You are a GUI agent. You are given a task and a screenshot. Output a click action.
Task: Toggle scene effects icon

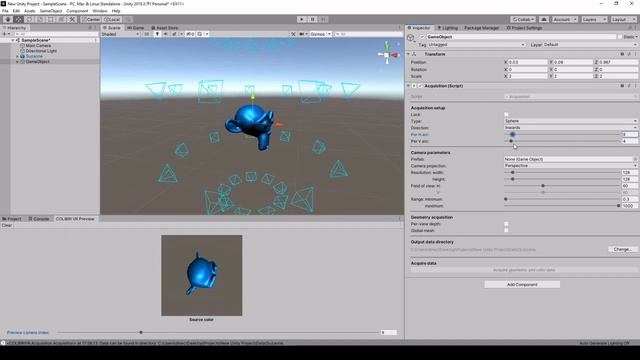point(175,34)
